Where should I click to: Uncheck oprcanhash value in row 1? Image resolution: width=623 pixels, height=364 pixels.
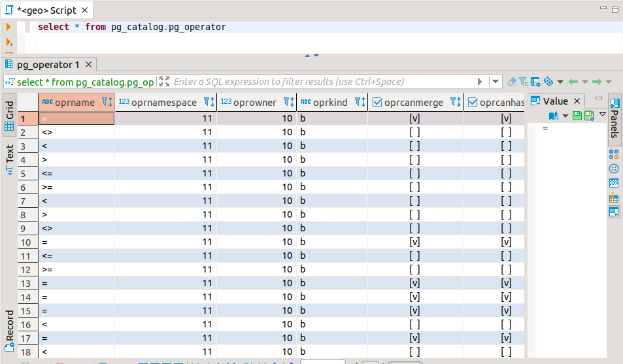click(506, 118)
